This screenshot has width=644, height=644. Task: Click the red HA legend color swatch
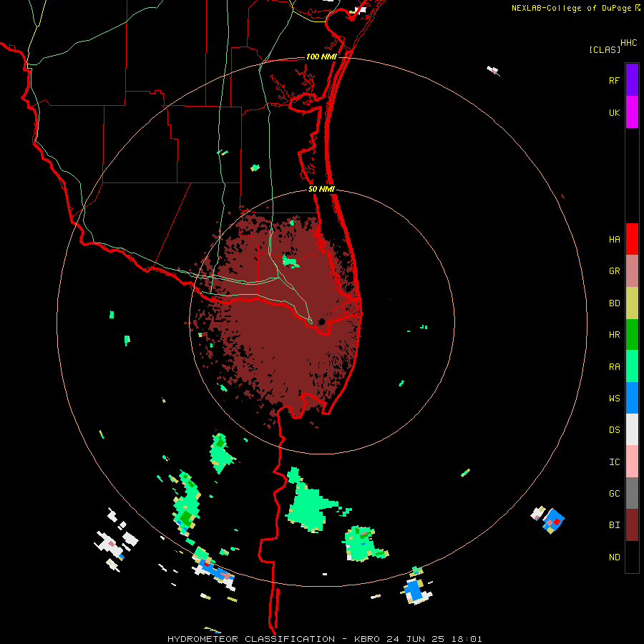632,239
